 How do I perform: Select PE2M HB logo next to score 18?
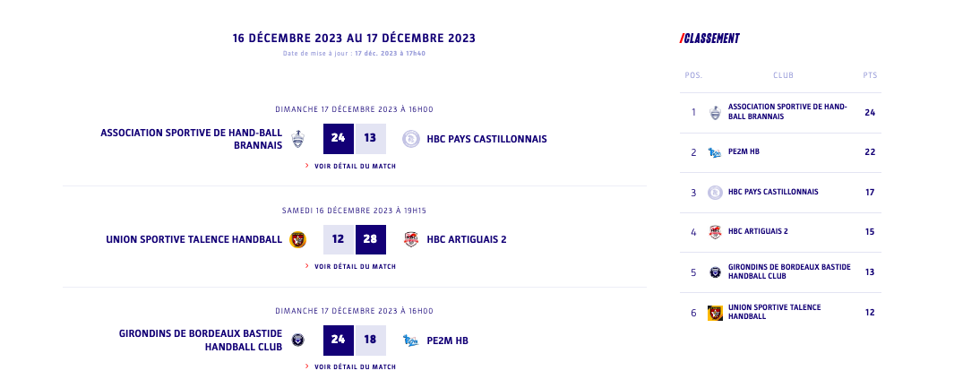coord(411,341)
